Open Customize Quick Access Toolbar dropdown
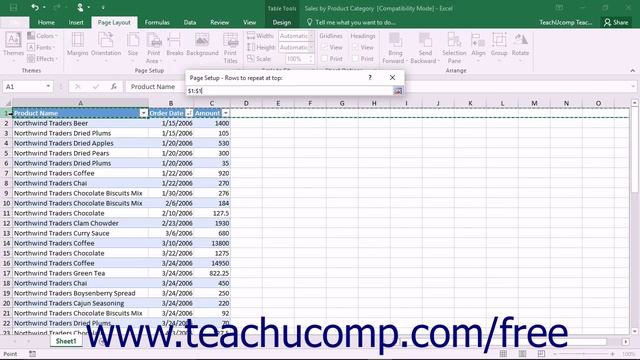This screenshot has width=640, height=360. tap(103, 7)
